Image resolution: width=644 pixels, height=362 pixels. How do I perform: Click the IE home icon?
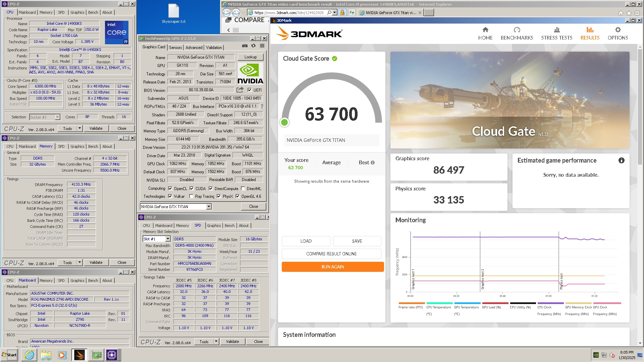(621, 13)
